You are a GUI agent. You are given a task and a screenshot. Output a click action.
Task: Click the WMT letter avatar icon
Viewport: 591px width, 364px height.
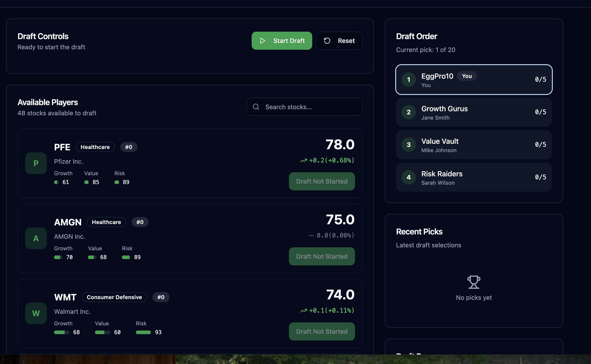pos(36,313)
